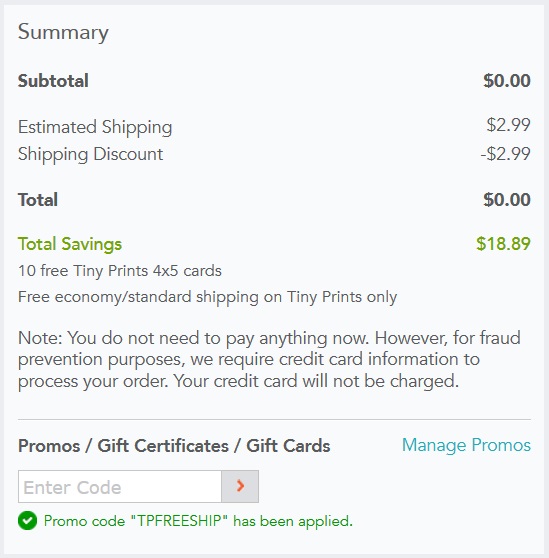Click the free economy/standard shipping line
This screenshot has height=558, width=549.
[207, 297]
